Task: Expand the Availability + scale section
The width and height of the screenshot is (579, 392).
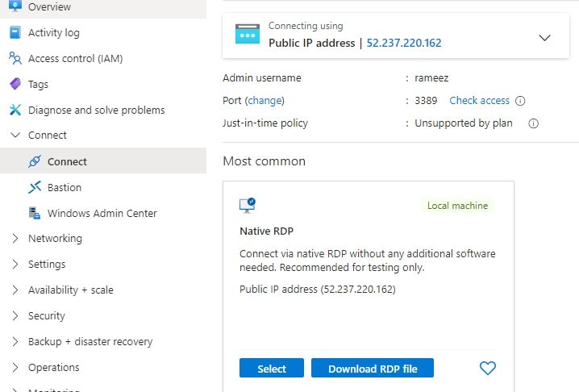Action: [x=15, y=290]
